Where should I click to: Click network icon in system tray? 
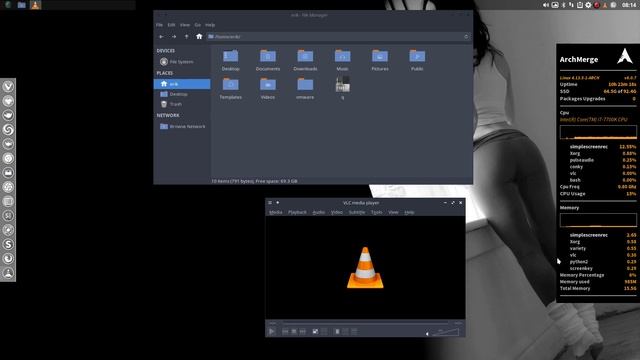(x=571, y=5)
